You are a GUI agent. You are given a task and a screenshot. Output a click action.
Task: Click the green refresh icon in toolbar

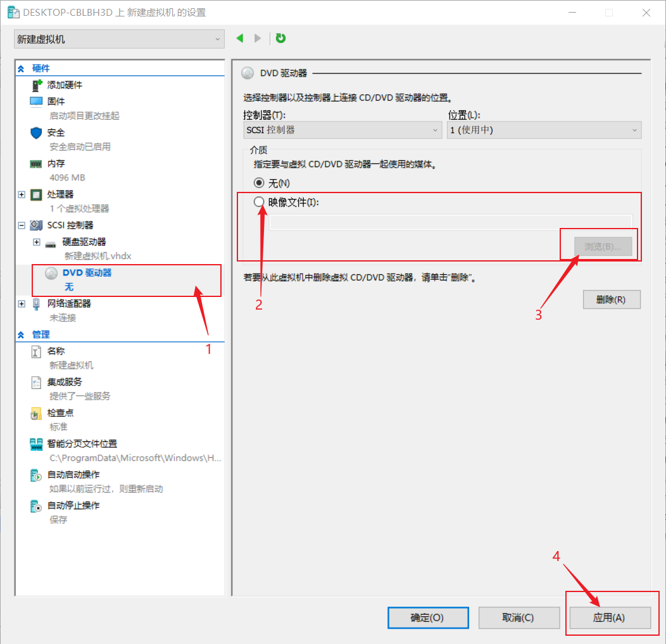[x=280, y=39]
